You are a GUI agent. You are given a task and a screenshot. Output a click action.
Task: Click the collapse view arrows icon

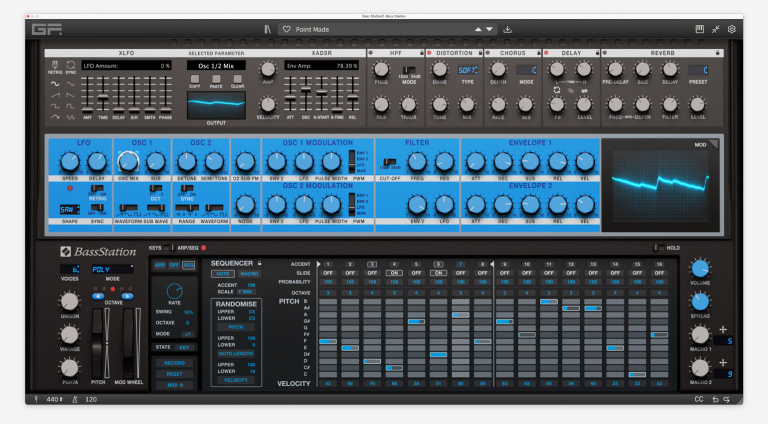[716, 29]
